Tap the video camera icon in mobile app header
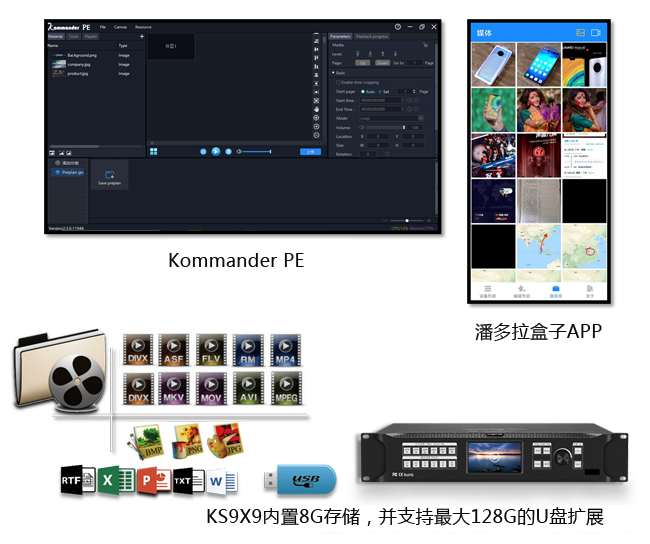 click(596, 33)
